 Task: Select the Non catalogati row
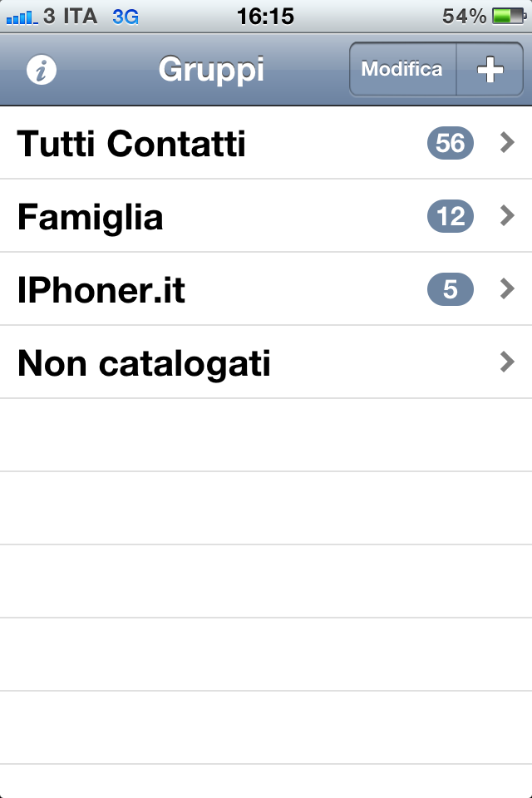pyautogui.click(x=266, y=362)
